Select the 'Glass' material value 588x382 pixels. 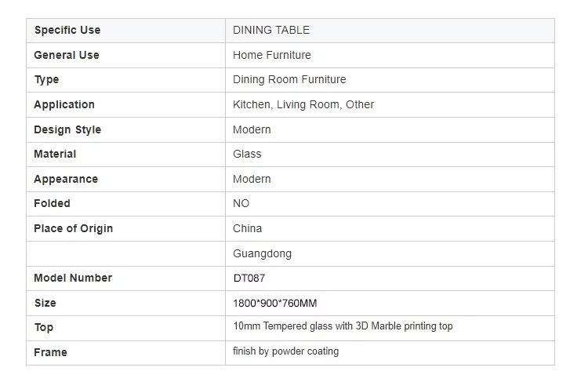pyautogui.click(x=247, y=155)
